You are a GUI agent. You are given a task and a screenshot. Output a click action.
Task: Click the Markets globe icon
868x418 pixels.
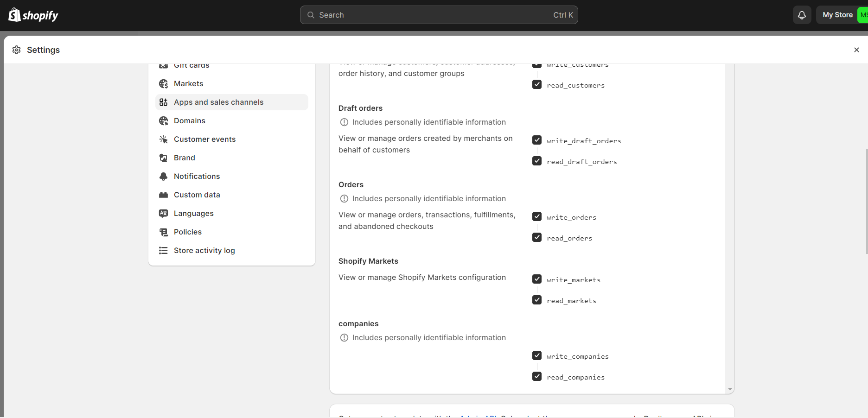pyautogui.click(x=163, y=84)
